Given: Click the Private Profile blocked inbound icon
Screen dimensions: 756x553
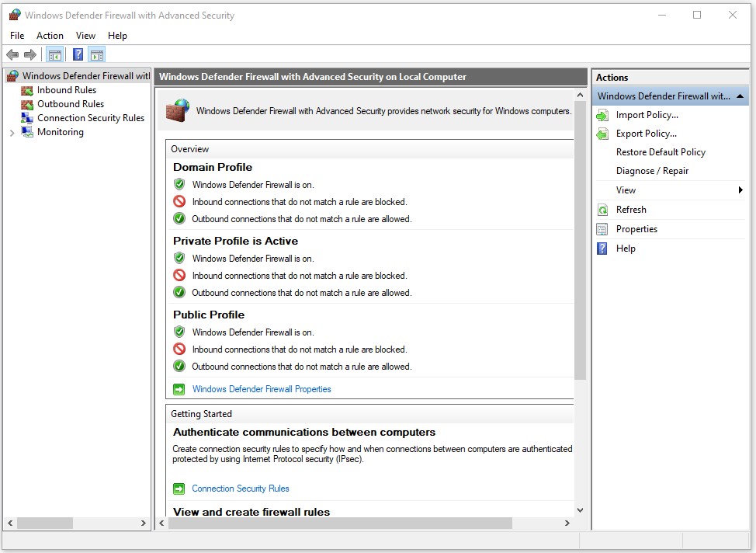Looking at the screenshot, I should click(x=179, y=276).
